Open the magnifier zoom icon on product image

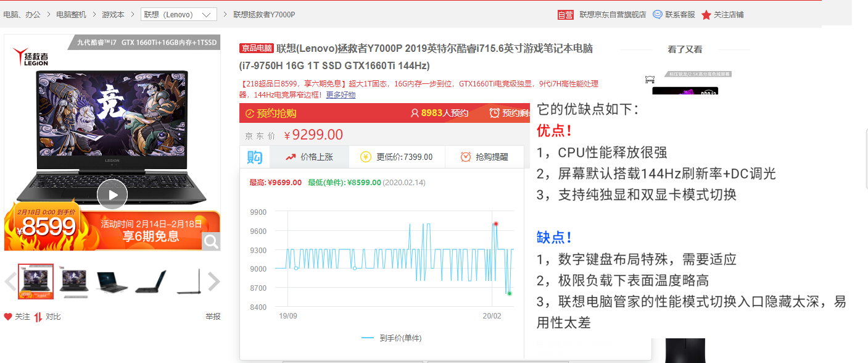(x=212, y=241)
